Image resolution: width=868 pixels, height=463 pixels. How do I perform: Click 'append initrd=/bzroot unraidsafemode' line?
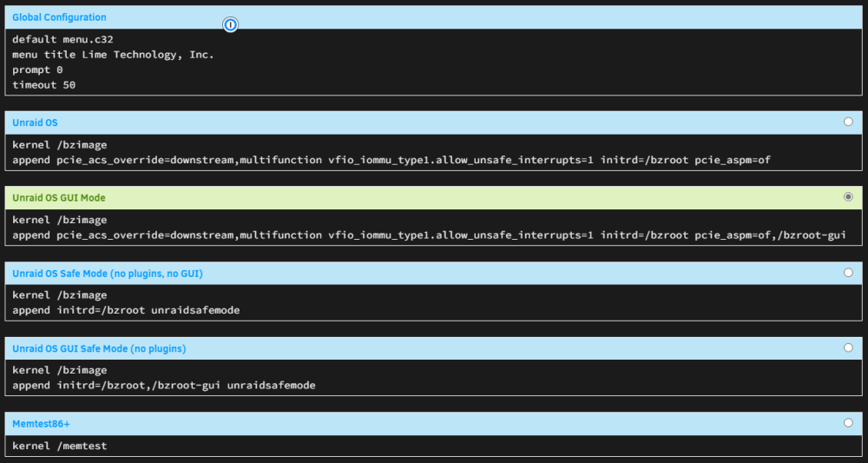pyautogui.click(x=126, y=310)
